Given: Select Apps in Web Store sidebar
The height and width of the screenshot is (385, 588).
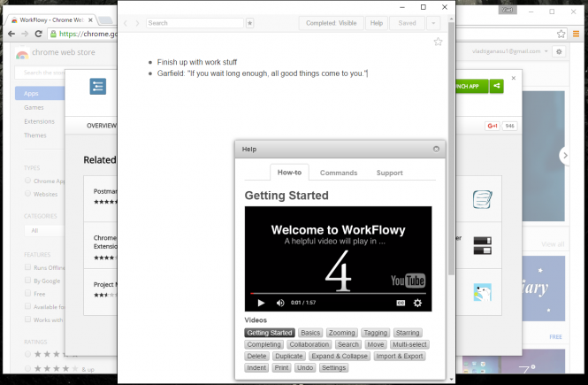Looking at the screenshot, I should click(x=40, y=94).
